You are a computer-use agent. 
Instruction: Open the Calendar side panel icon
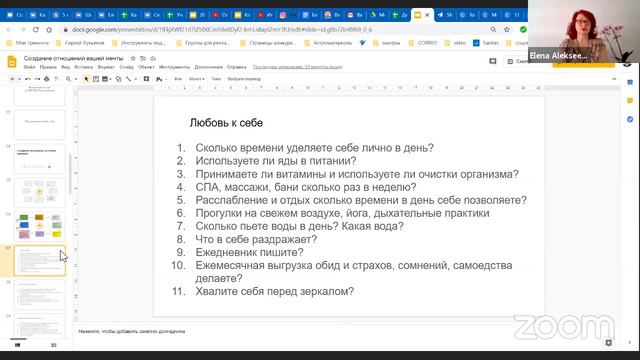tap(630, 82)
